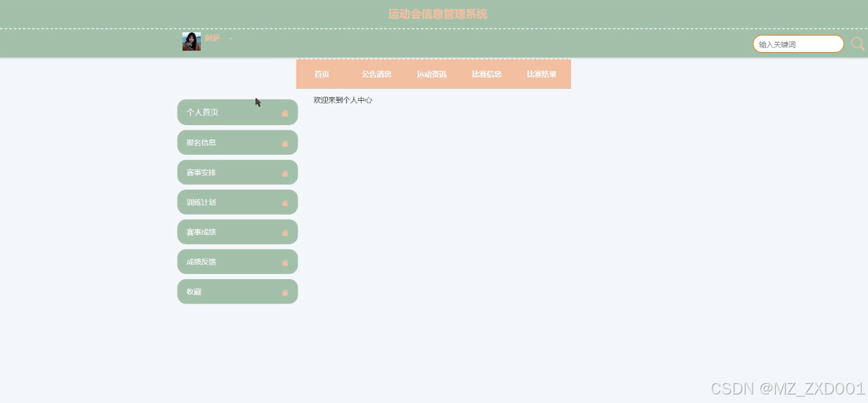Select 成绩反馈 in the sidebar
Screen dimensions: 868x403
[238, 261]
